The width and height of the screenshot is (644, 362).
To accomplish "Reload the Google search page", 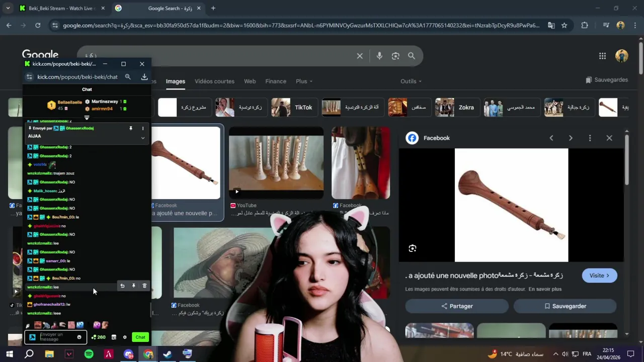I will tap(38, 25).
